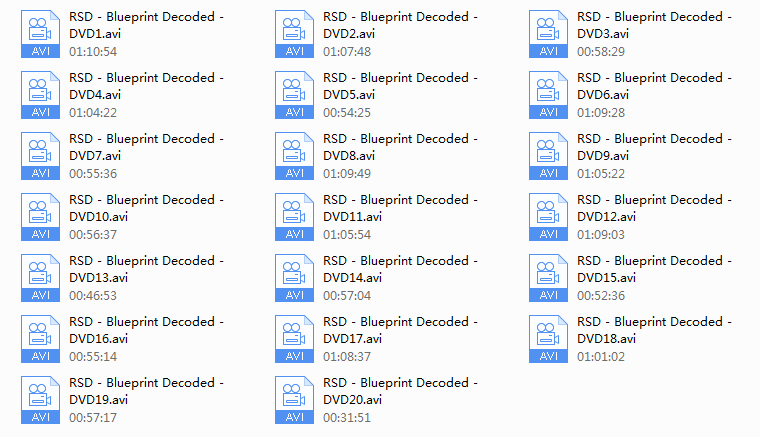Select the DVD17.avi file label
The height and width of the screenshot is (437, 760).
tap(400, 330)
